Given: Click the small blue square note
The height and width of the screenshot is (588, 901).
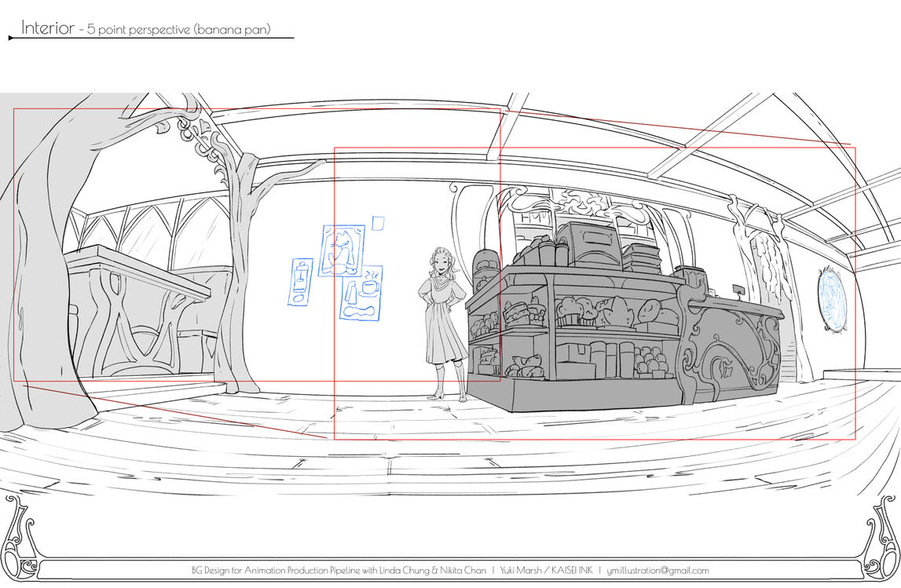Looking at the screenshot, I should (x=378, y=224).
